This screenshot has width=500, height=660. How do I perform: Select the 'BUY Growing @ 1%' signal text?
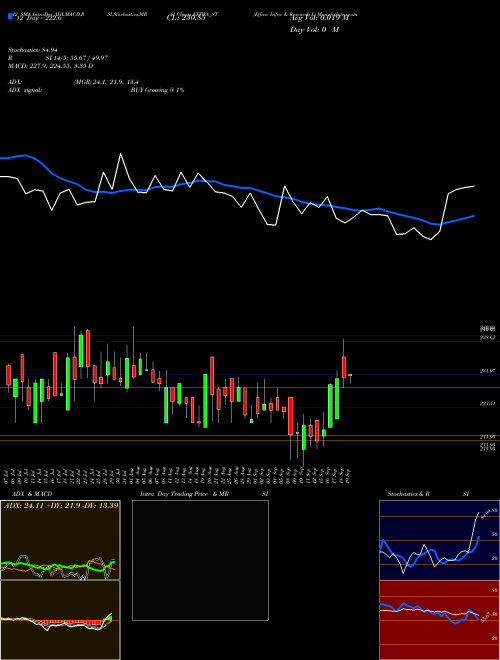[157, 90]
